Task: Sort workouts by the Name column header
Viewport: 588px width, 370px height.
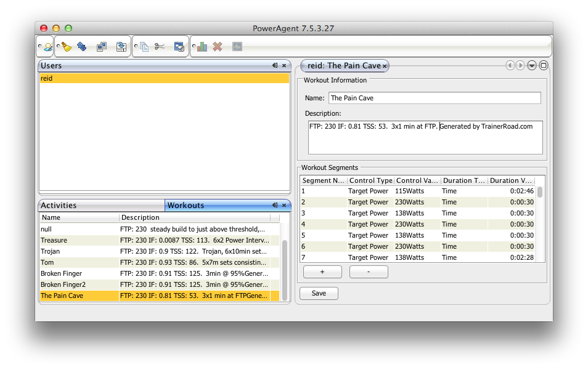Action: (x=79, y=217)
